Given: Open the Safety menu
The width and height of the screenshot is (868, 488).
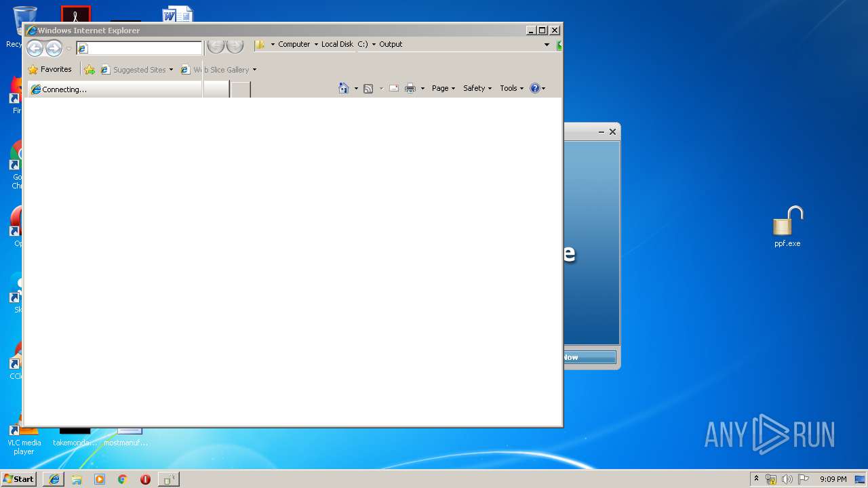Looking at the screenshot, I should [477, 88].
